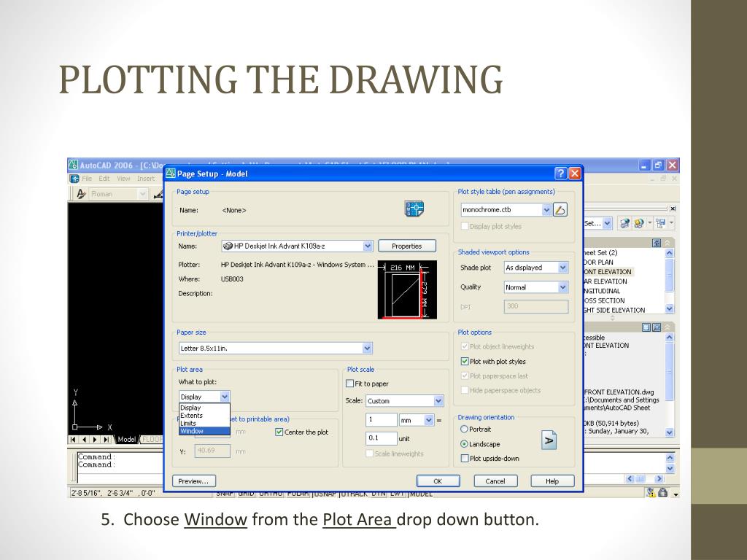Viewport: 747px width, 560px height.
Task: Open the What to plot Display dropdown arrow
Action: [x=225, y=396]
